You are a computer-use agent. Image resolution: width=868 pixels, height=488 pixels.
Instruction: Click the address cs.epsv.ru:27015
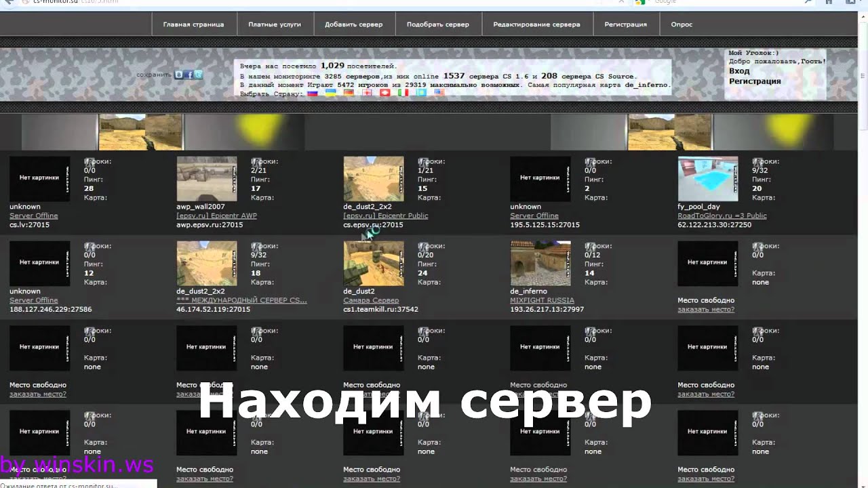tap(373, 225)
